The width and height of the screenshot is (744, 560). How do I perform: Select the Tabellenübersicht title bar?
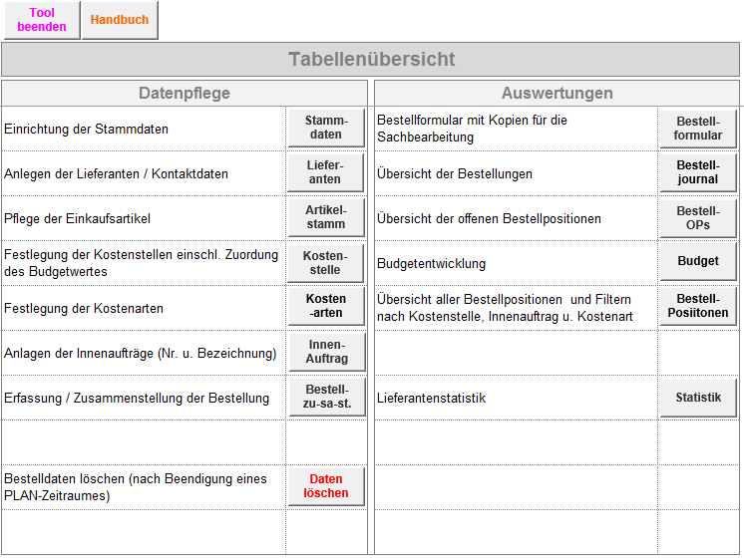(371, 60)
